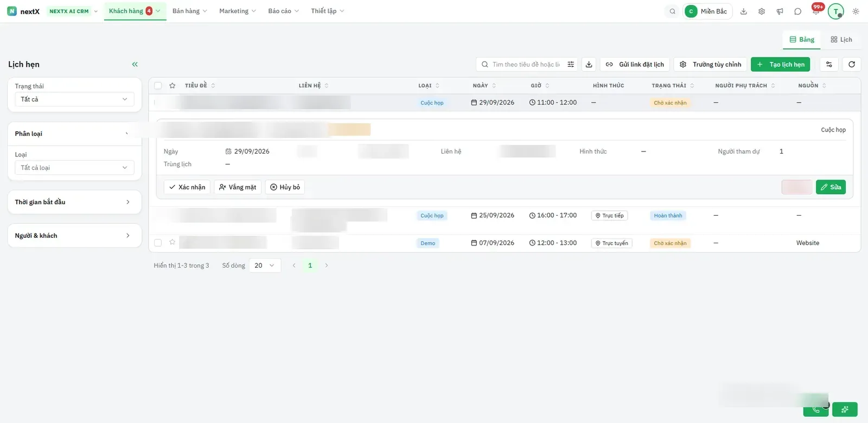Click the Tạo lịch hẹn button
The image size is (868, 423).
pos(781,64)
